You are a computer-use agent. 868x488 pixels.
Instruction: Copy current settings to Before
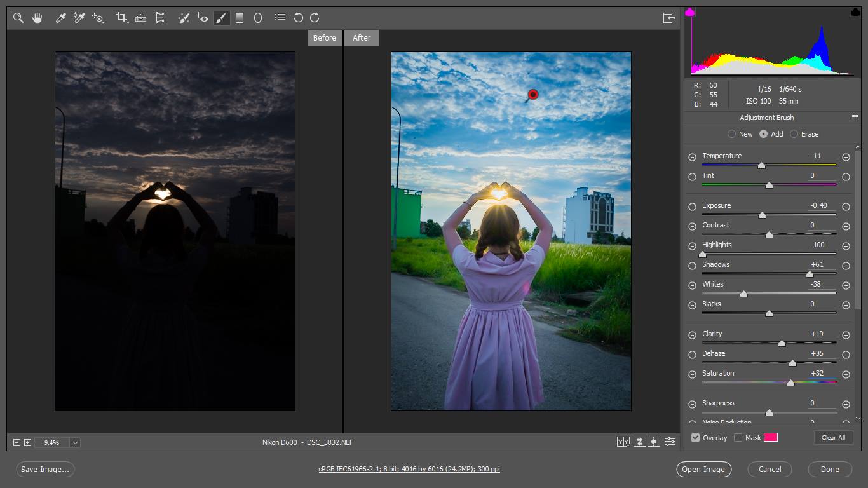pyautogui.click(x=654, y=442)
